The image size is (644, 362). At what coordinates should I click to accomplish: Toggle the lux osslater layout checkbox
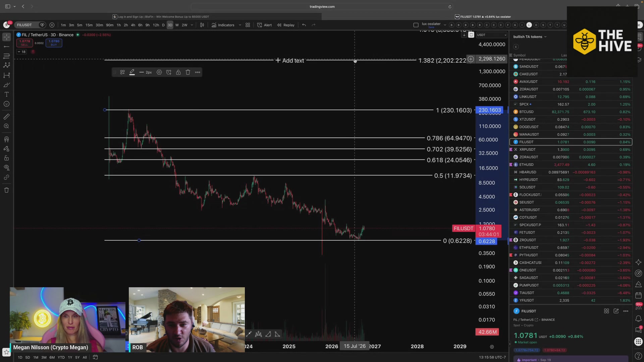click(x=416, y=25)
